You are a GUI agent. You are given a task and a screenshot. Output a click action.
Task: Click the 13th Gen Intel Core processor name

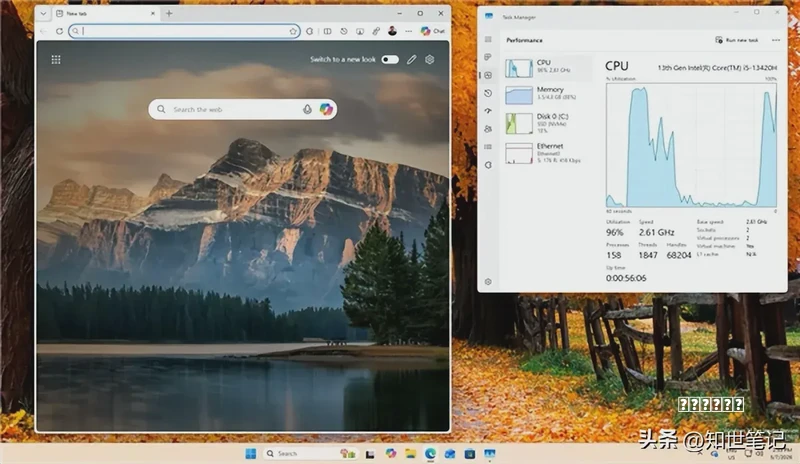(717, 67)
